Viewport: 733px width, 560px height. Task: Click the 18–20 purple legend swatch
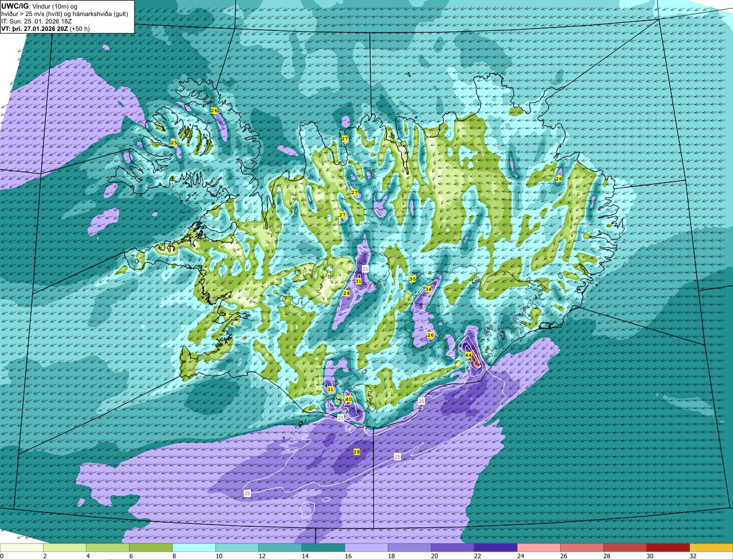click(409, 548)
